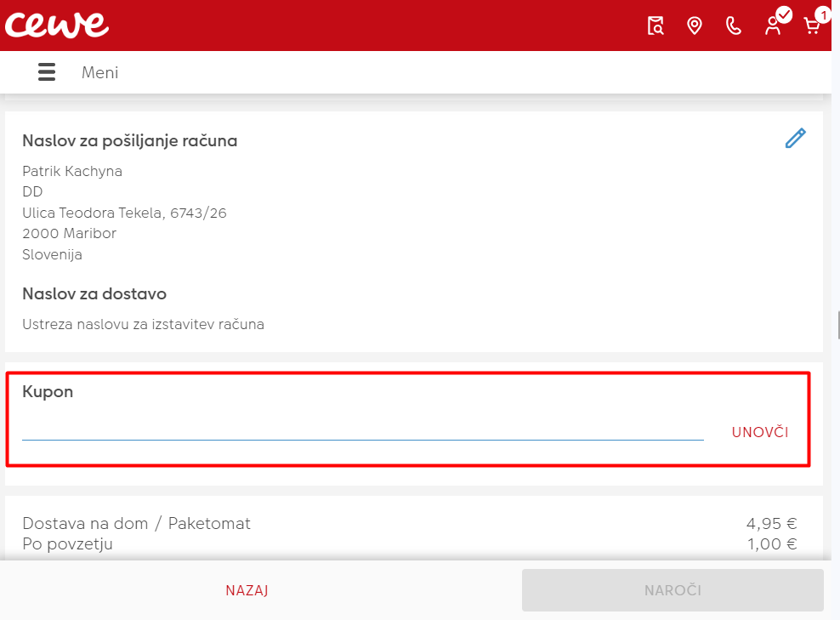Open the shopping cart icon
This screenshot has width=840, height=620.
tap(812, 26)
